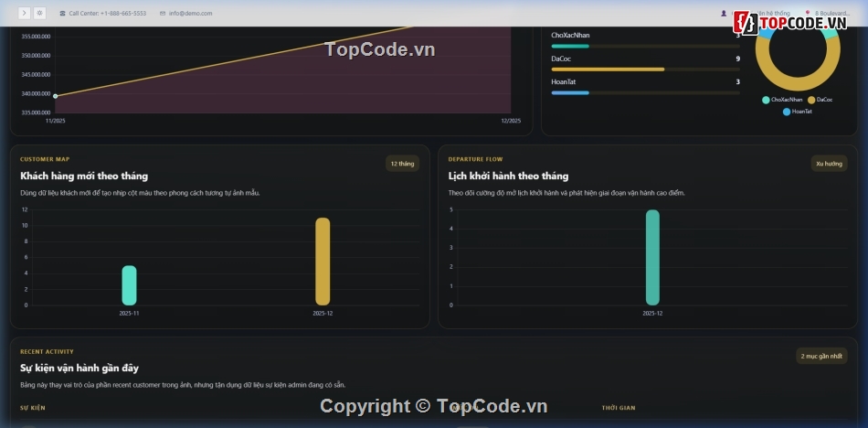Click the HoanTat count value 3
868x428 pixels.
click(738, 81)
